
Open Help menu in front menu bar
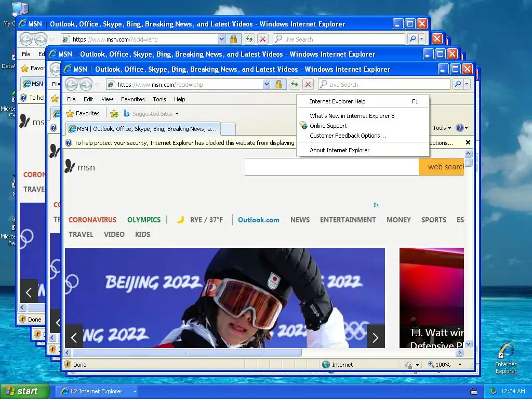pyautogui.click(x=179, y=99)
